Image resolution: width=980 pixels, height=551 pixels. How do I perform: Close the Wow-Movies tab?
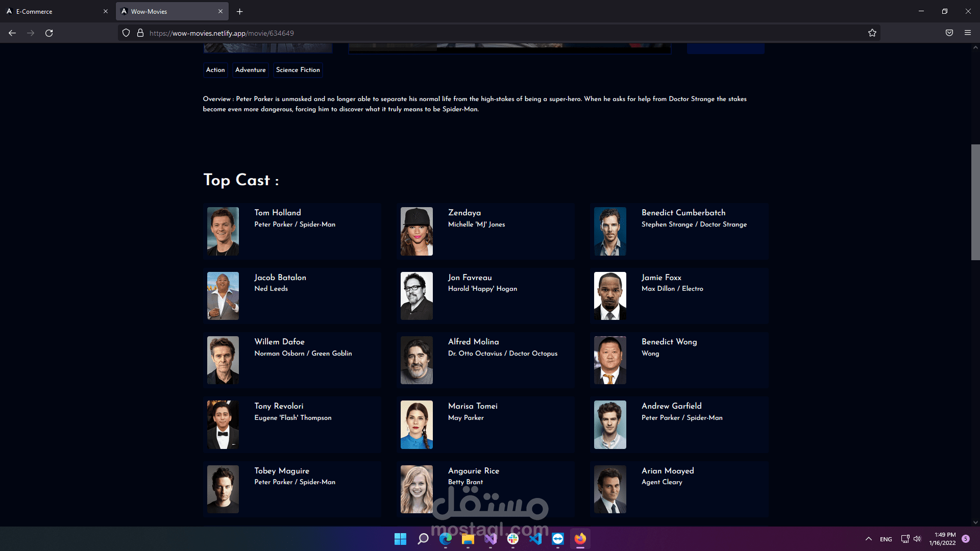point(220,11)
